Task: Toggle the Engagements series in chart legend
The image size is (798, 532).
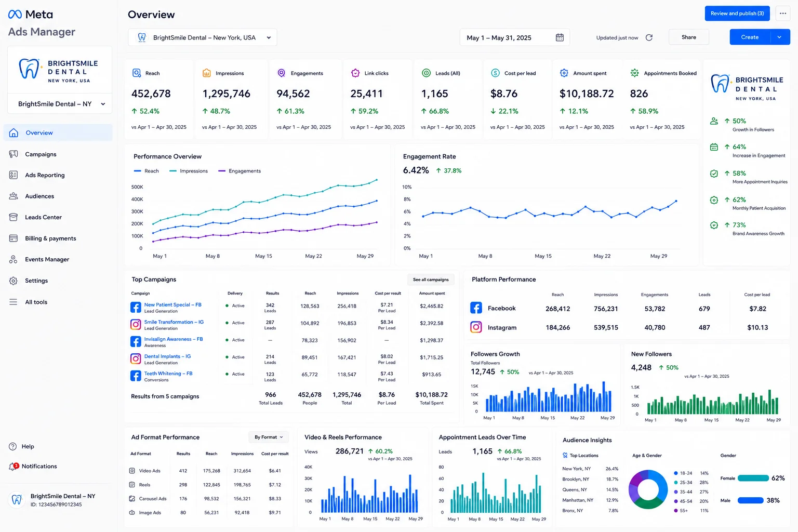Action: (x=240, y=171)
